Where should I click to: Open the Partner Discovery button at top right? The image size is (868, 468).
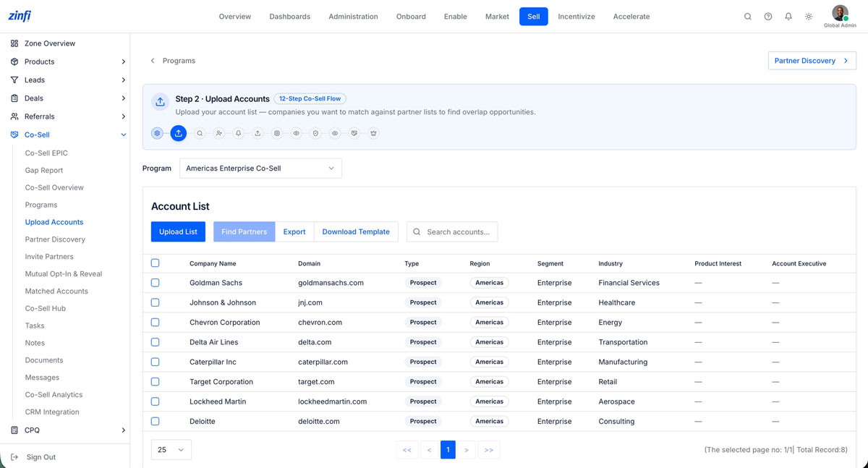[x=812, y=61]
